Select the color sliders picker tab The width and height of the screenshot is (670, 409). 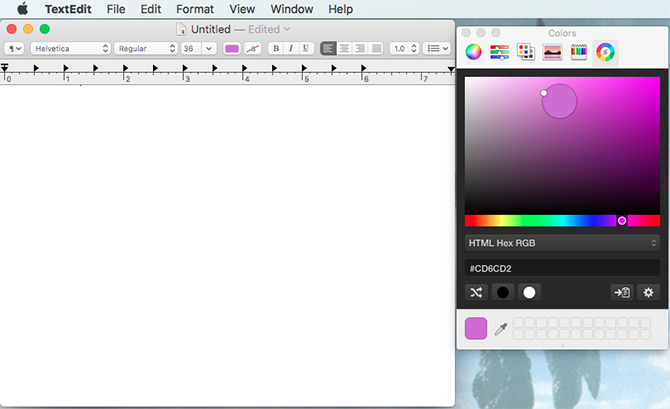click(500, 52)
